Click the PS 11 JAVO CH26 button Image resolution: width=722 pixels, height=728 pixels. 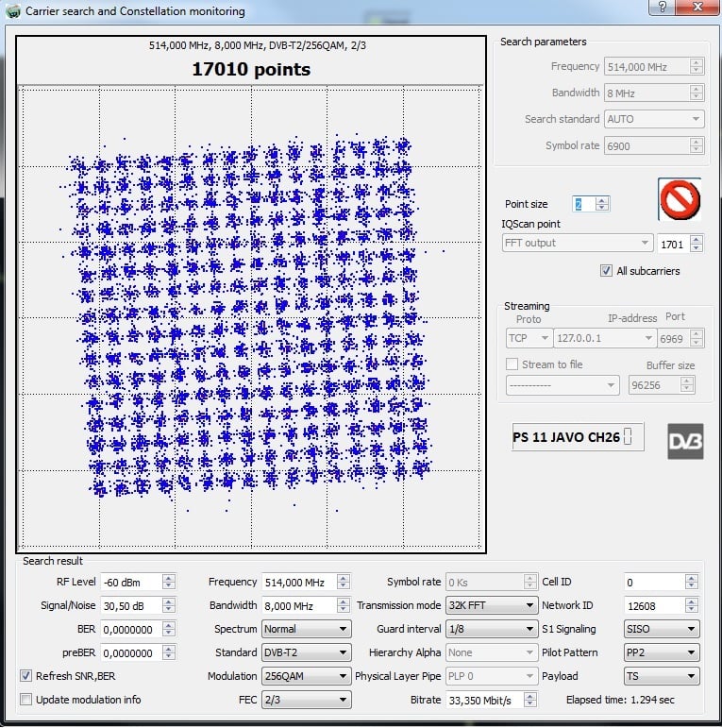coord(578,437)
